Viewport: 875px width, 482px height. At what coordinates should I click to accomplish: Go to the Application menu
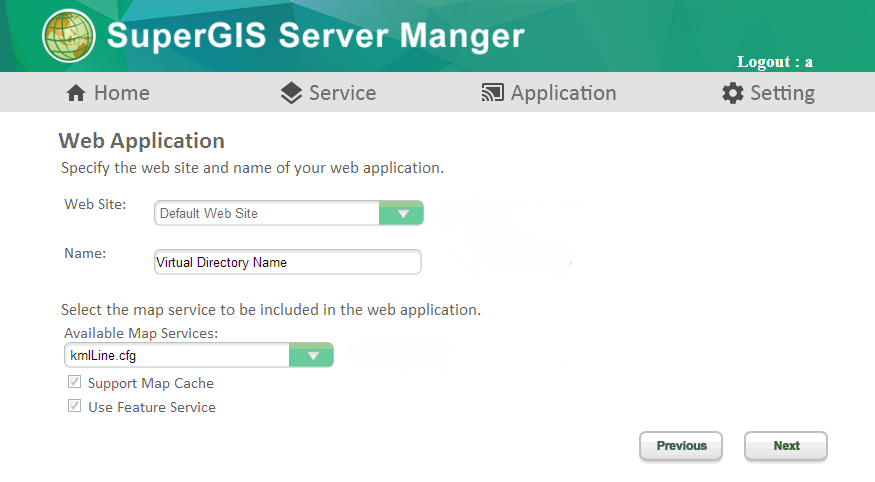549,93
